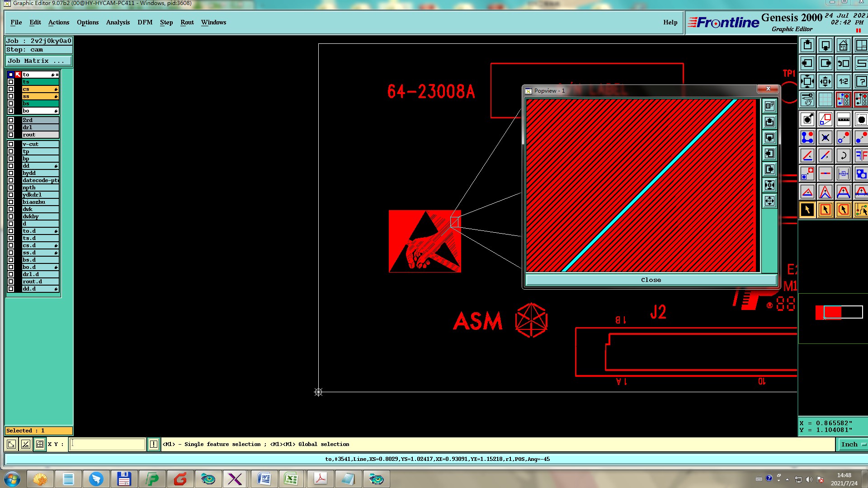Open the DFM menu
The height and width of the screenshot is (488, 868).
point(145,22)
